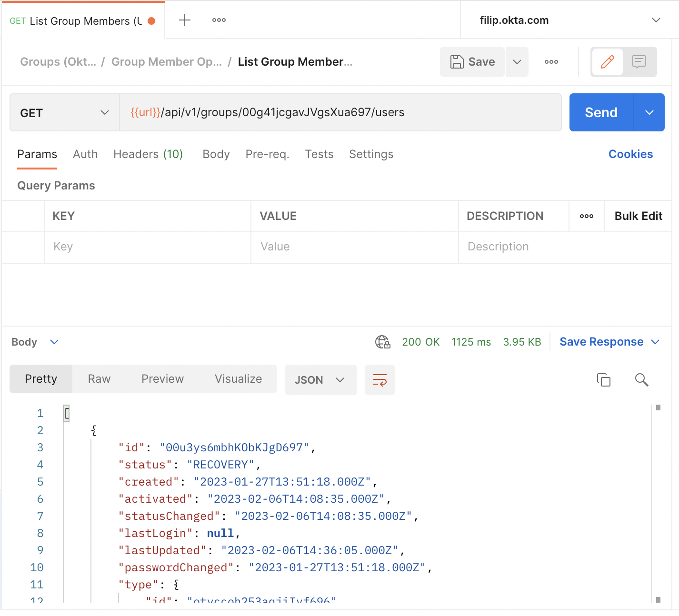Switch to edit mode pencil icon
Viewport: 679px width, 616px height.
click(x=607, y=62)
